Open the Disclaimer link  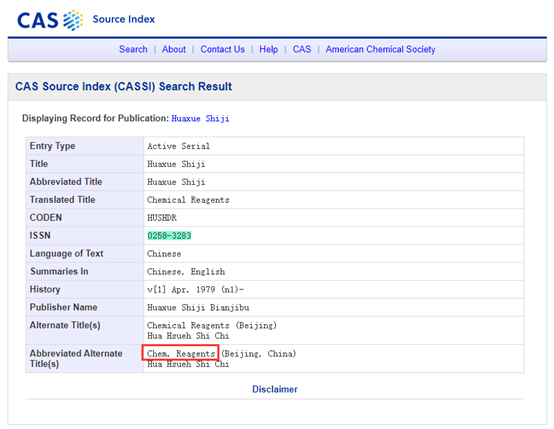[275, 389]
